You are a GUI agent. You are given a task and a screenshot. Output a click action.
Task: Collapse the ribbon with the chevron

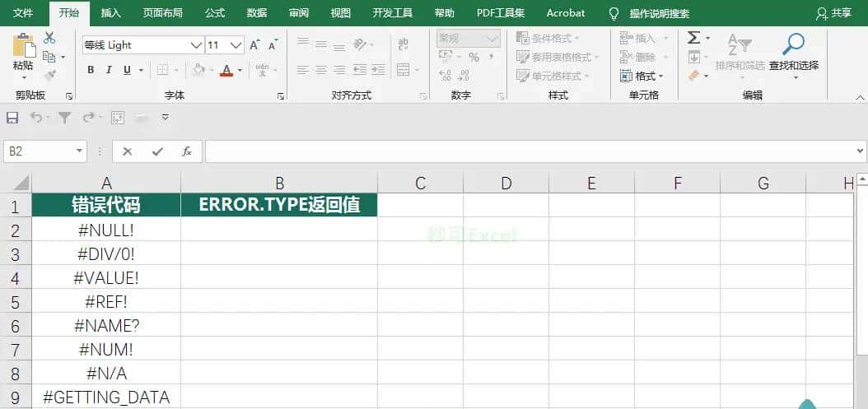[x=860, y=97]
